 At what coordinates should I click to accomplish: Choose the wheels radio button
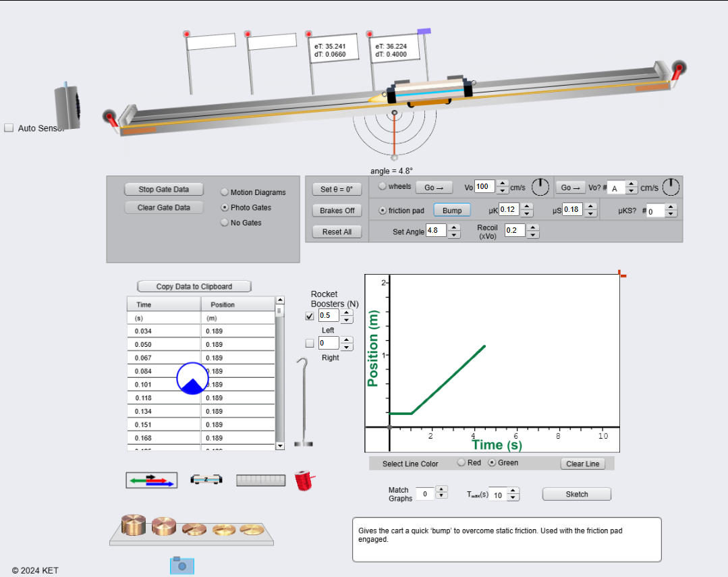tap(383, 186)
